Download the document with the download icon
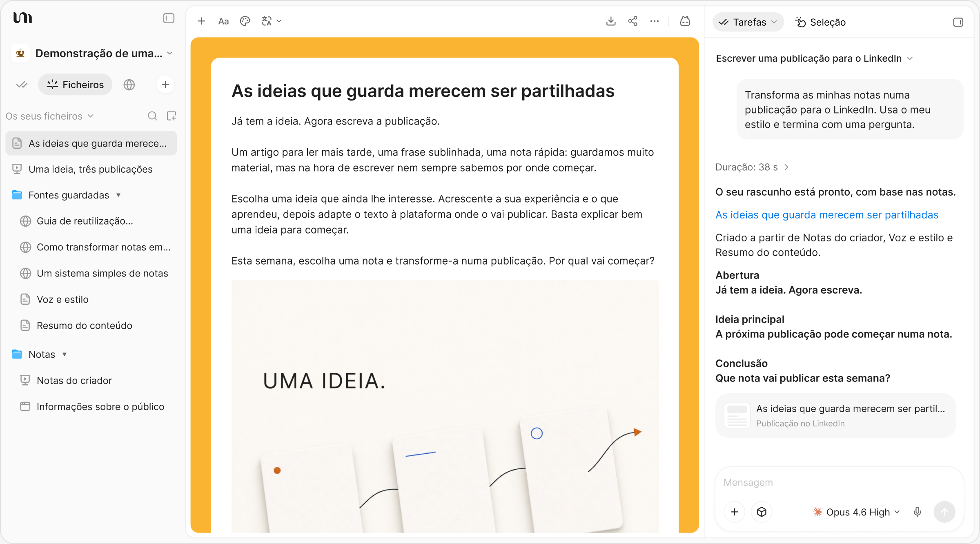This screenshot has height=544, width=980. (x=611, y=21)
